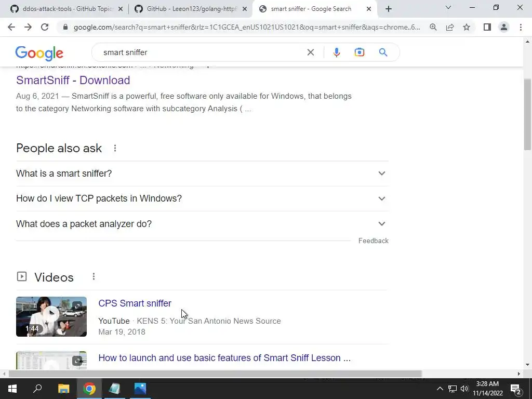
Task: Click the Chrome taskbar icon
Action: [x=89, y=389]
